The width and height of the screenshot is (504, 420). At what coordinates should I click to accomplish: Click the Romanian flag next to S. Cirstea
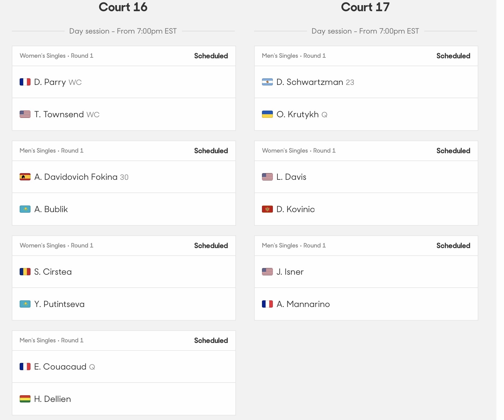pyautogui.click(x=25, y=272)
